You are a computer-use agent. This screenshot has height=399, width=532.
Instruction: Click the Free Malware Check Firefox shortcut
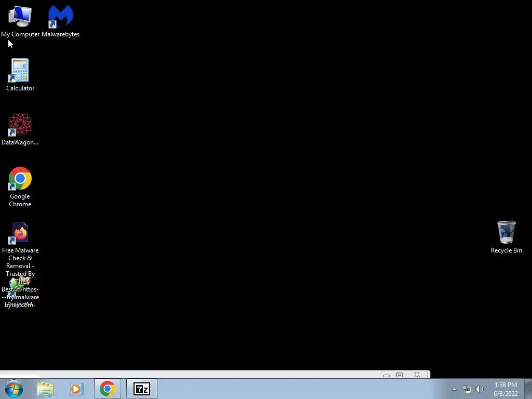point(20,233)
